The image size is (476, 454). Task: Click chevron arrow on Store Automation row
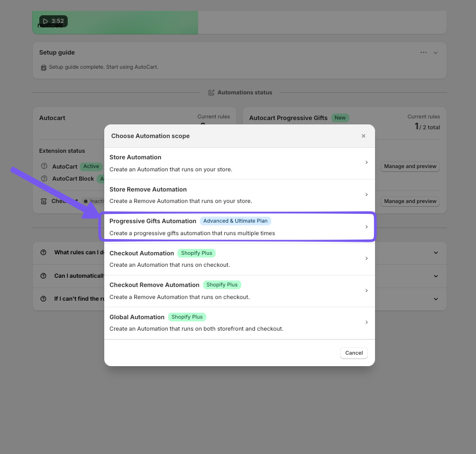[x=366, y=163]
